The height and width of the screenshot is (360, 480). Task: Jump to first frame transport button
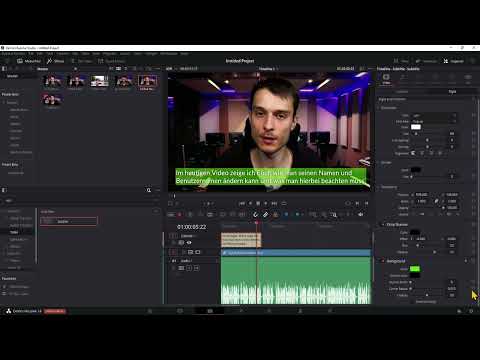tap(242, 203)
